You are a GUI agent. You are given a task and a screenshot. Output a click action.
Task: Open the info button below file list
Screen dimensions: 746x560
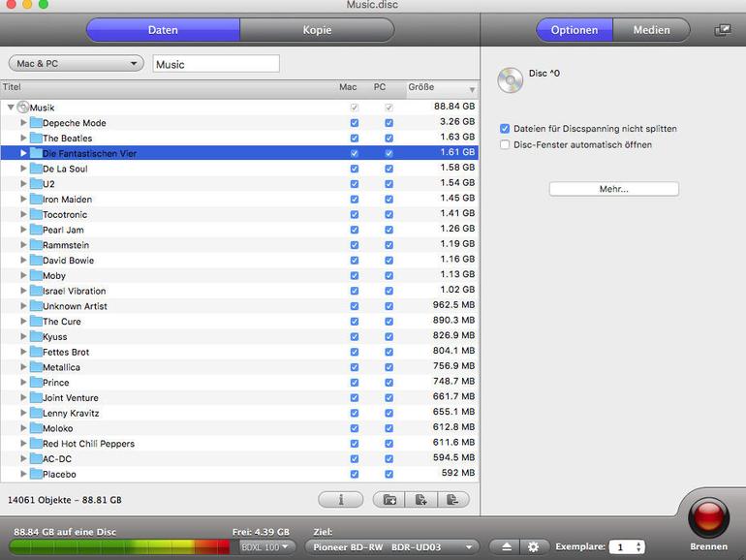click(341, 500)
